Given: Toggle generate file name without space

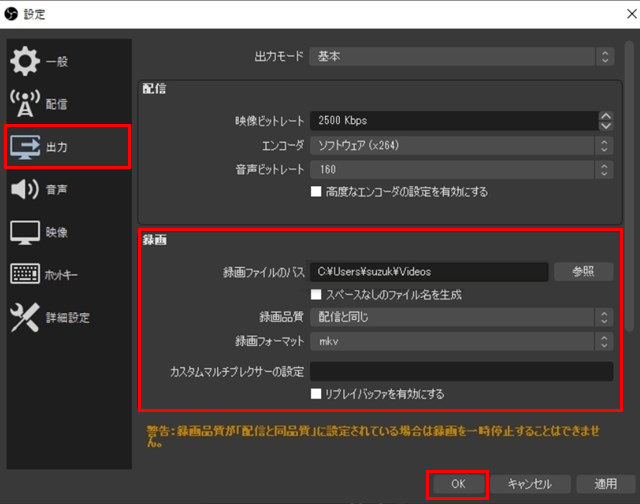Looking at the screenshot, I should pyautogui.click(x=317, y=295).
